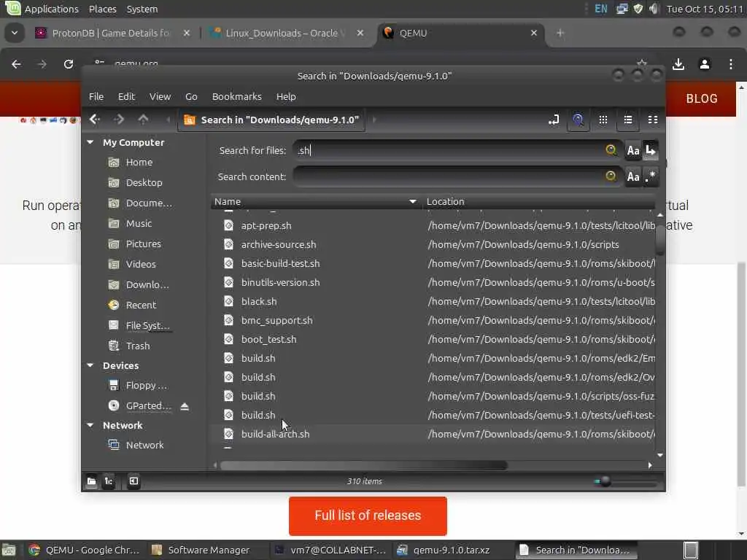This screenshot has height=560, width=747.
Task: Open Chrome profile icon
Action: pyautogui.click(x=705, y=64)
